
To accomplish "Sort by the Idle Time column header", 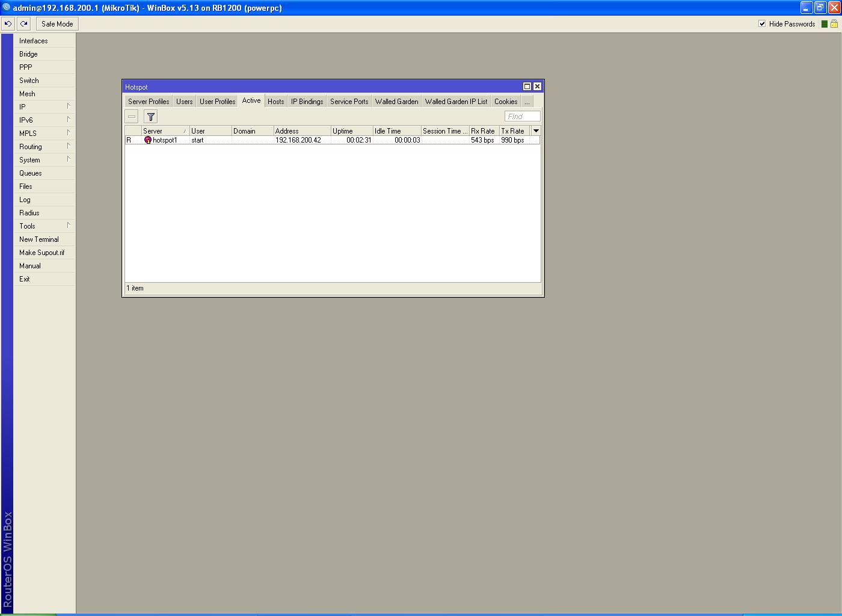I will tap(397, 131).
